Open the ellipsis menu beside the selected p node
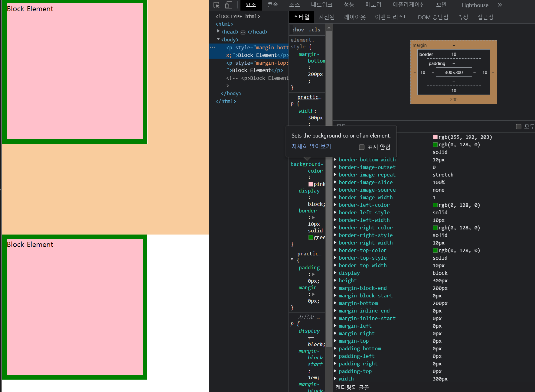The height and width of the screenshot is (392, 535). pos(212,47)
